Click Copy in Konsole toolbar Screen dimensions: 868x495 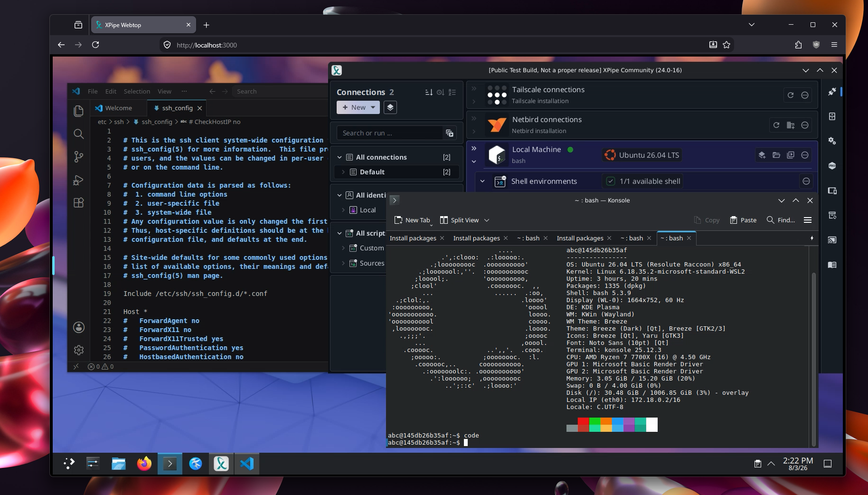click(707, 220)
